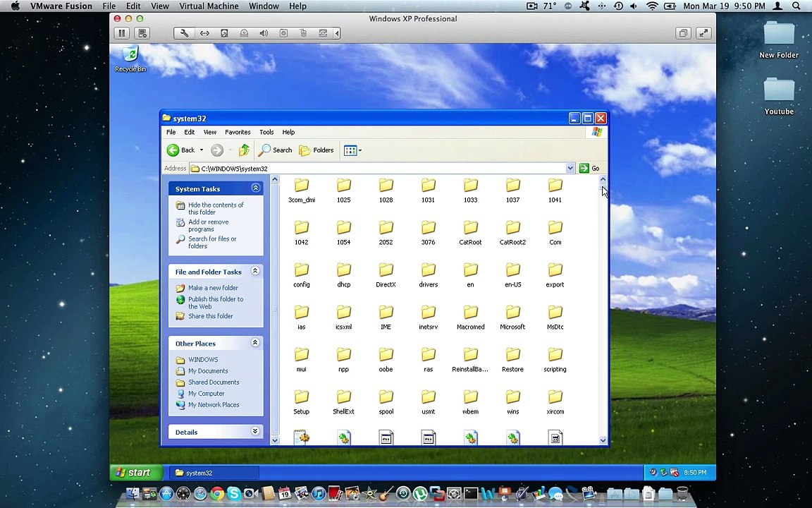Pause the virtual machine in VMware
This screenshot has height=508, width=812.
(122, 33)
